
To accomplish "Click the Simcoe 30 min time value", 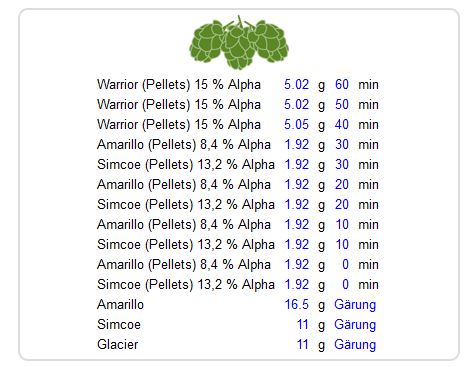I will [x=342, y=164].
